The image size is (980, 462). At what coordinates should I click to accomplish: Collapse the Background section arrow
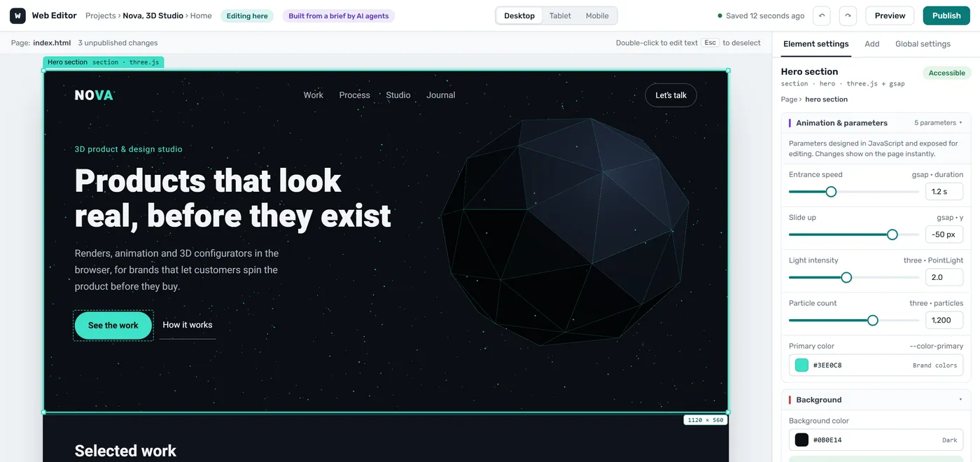point(960,400)
